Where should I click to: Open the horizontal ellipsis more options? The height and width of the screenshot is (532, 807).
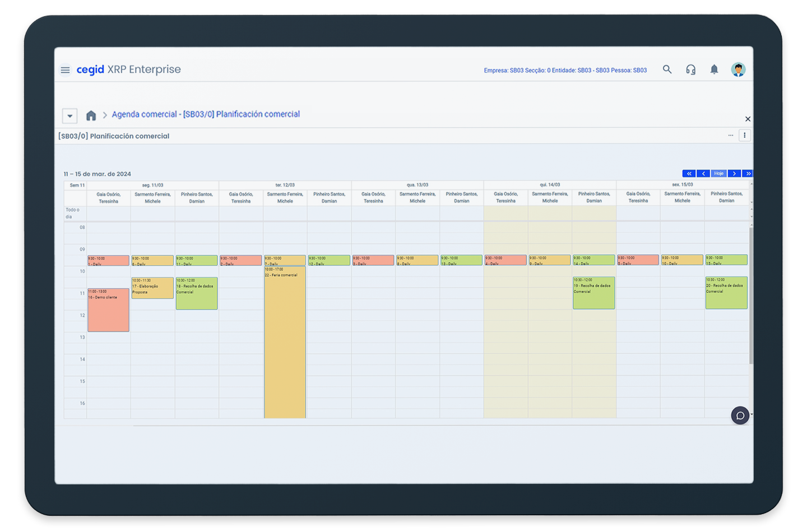point(730,136)
